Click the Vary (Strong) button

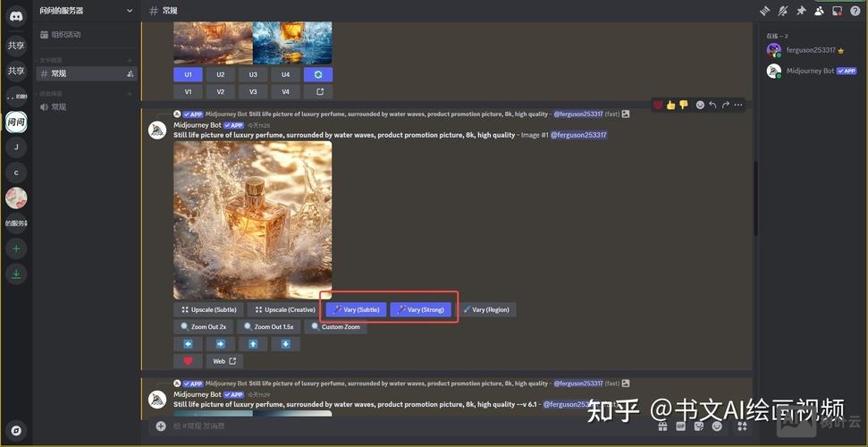421,309
